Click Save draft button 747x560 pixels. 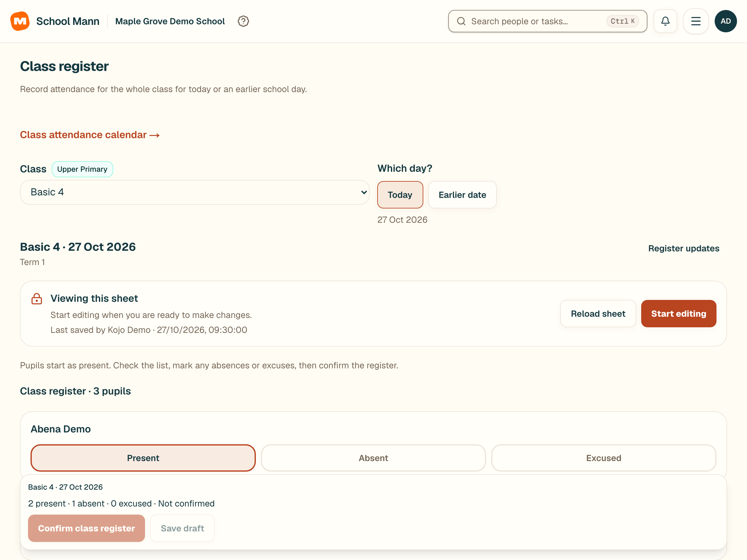click(182, 528)
